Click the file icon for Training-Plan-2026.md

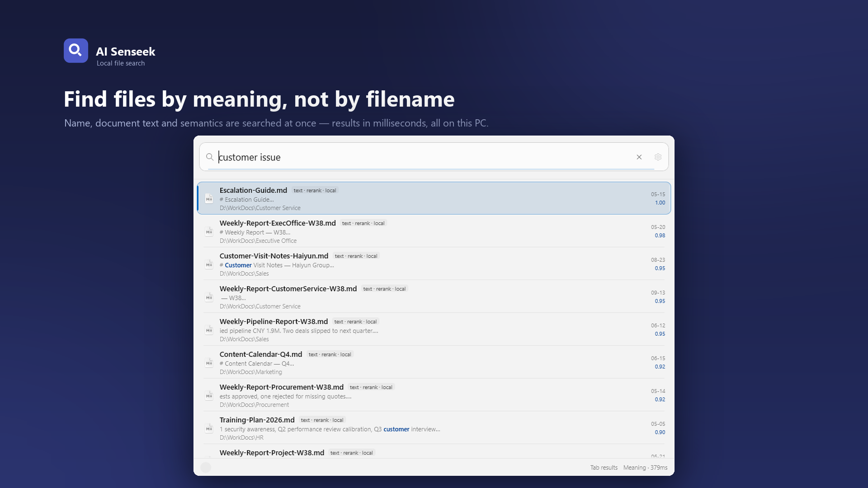(209, 428)
